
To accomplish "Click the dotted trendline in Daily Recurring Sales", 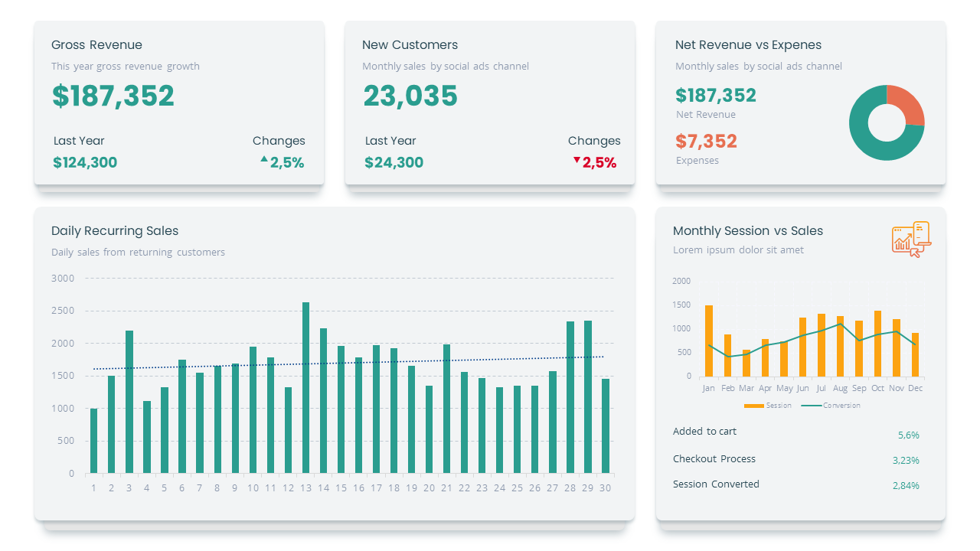I will pyautogui.click(x=348, y=363).
